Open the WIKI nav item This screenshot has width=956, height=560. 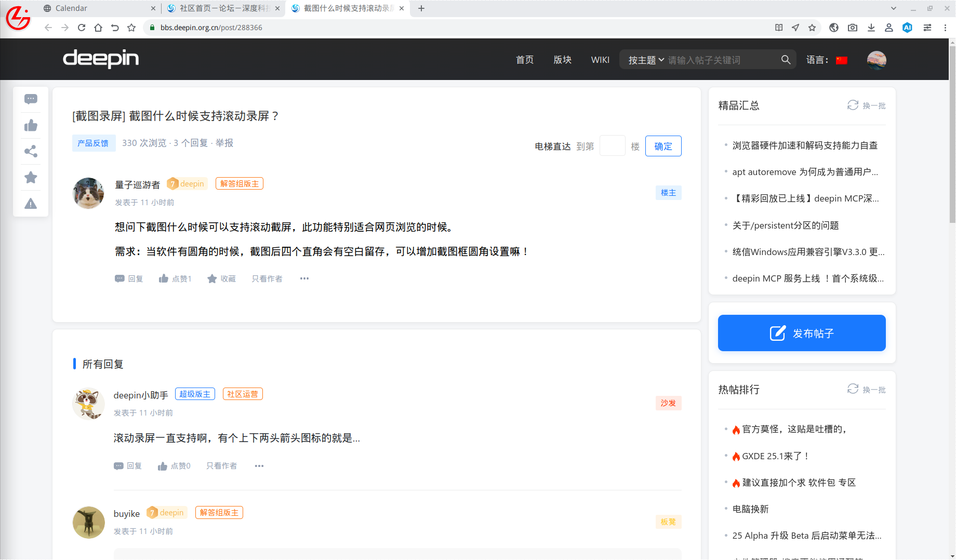coord(600,60)
